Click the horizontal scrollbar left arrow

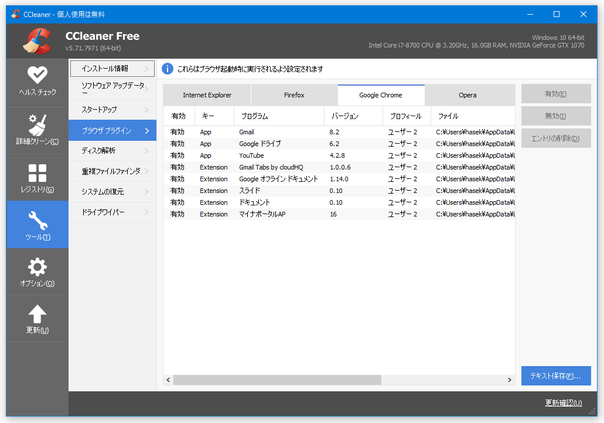point(168,380)
